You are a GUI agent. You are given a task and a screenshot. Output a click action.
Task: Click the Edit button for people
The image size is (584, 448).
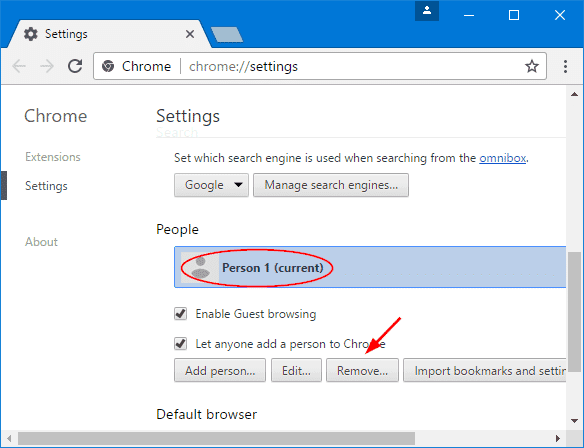(x=296, y=371)
